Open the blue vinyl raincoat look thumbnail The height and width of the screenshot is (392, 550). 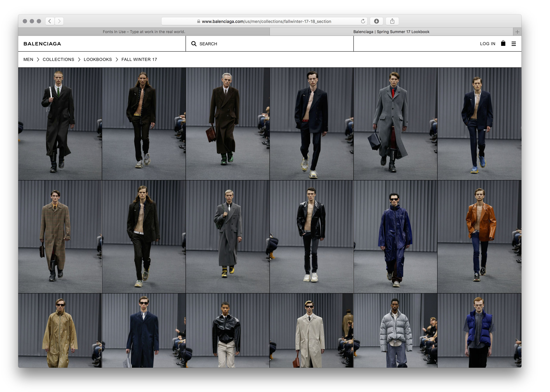pos(395,237)
